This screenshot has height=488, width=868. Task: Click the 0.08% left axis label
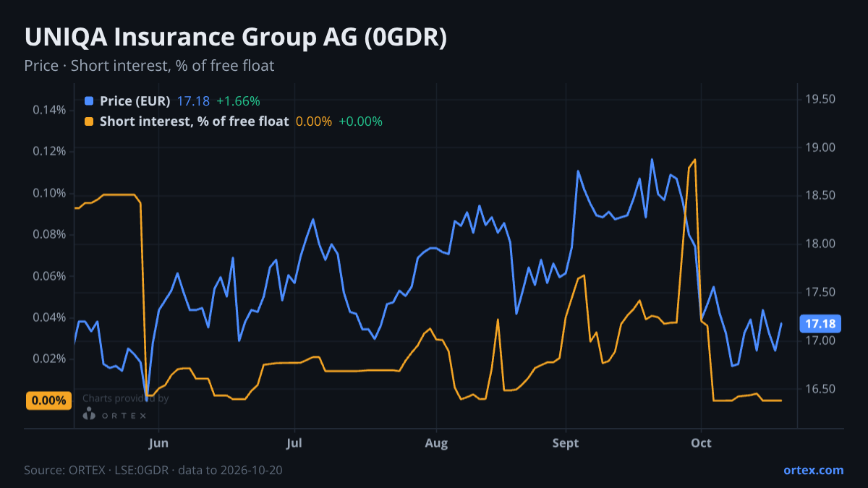tap(49, 234)
